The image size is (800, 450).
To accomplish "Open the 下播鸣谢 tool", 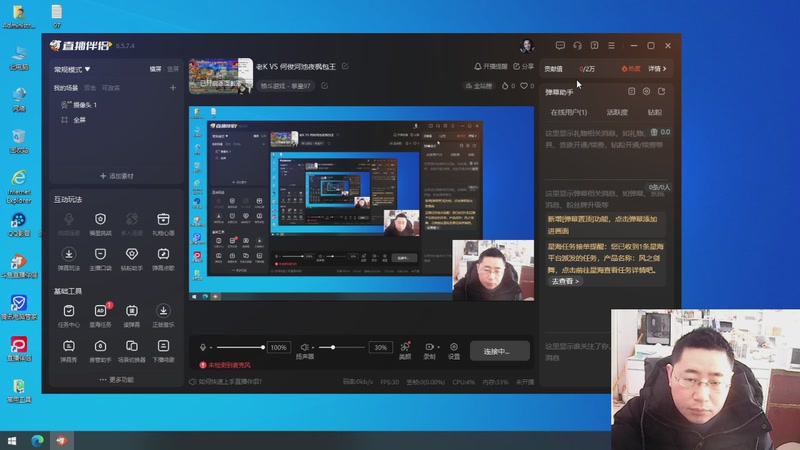I will point(163,351).
